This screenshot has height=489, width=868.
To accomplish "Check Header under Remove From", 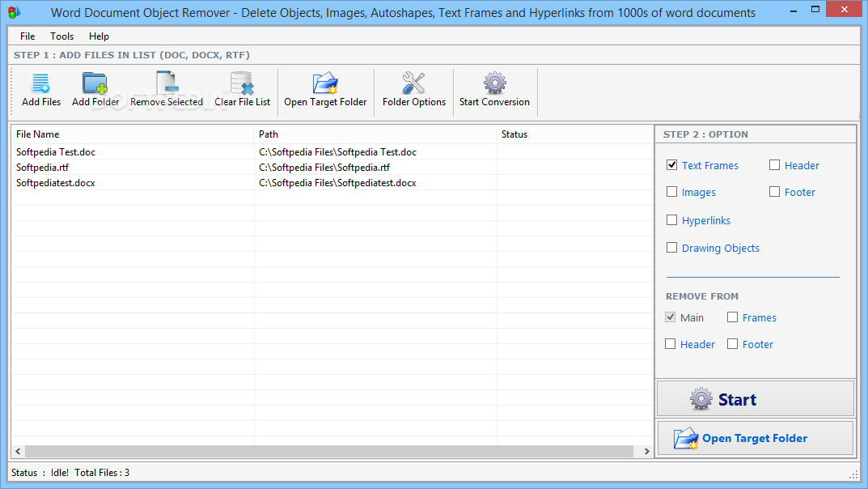I will coord(671,344).
